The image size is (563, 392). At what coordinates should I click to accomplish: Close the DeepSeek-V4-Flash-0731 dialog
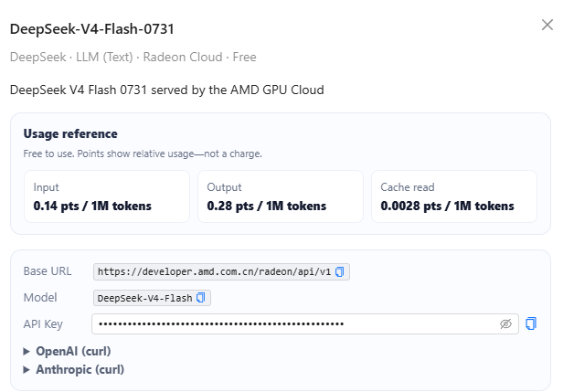click(547, 25)
